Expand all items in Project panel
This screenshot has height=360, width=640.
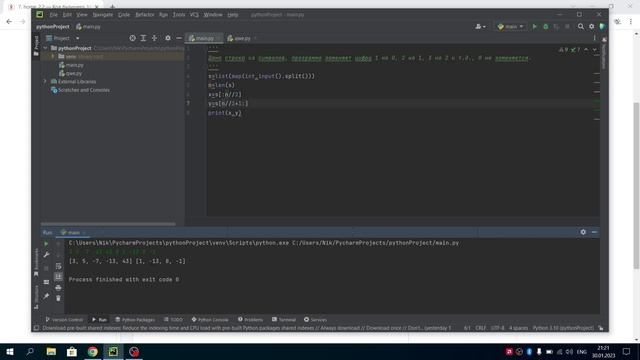tap(143, 38)
